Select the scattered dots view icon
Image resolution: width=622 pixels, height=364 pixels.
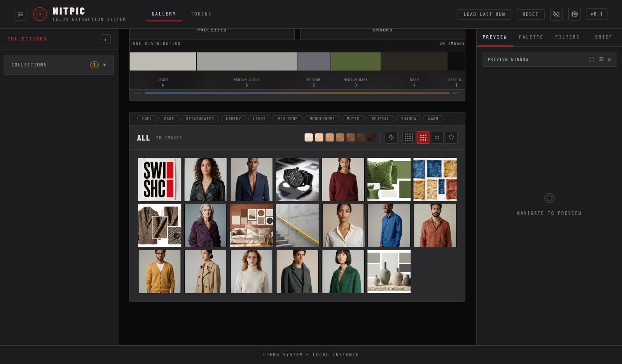[x=451, y=138]
